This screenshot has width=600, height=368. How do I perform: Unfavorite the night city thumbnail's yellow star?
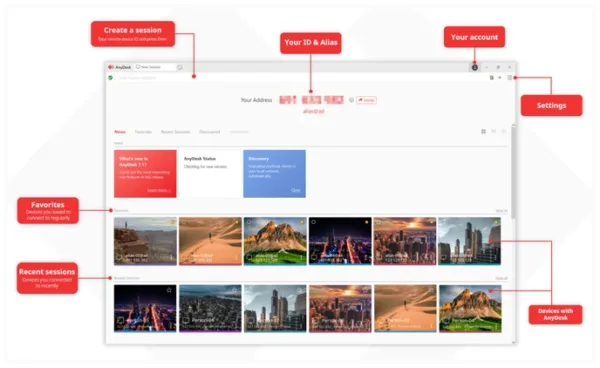366,222
